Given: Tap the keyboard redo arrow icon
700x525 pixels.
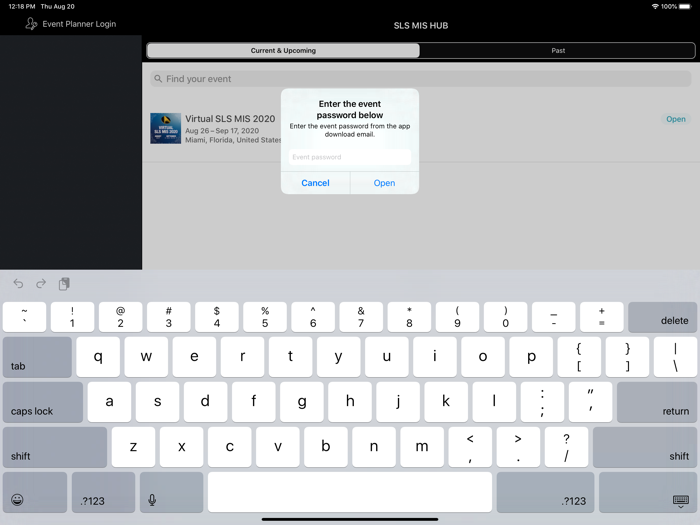Looking at the screenshot, I should (x=41, y=283).
